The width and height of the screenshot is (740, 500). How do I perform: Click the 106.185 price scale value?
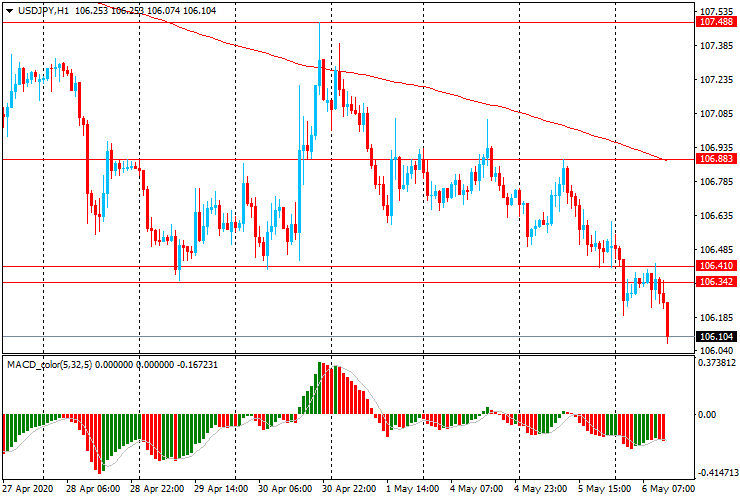pyautogui.click(x=716, y=317)
